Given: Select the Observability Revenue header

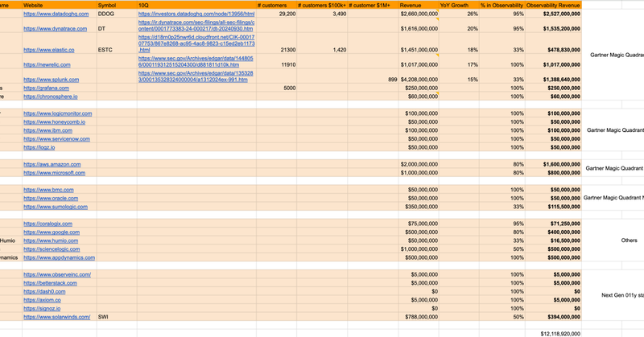Looking at the screenshot, I should [553, 6].
